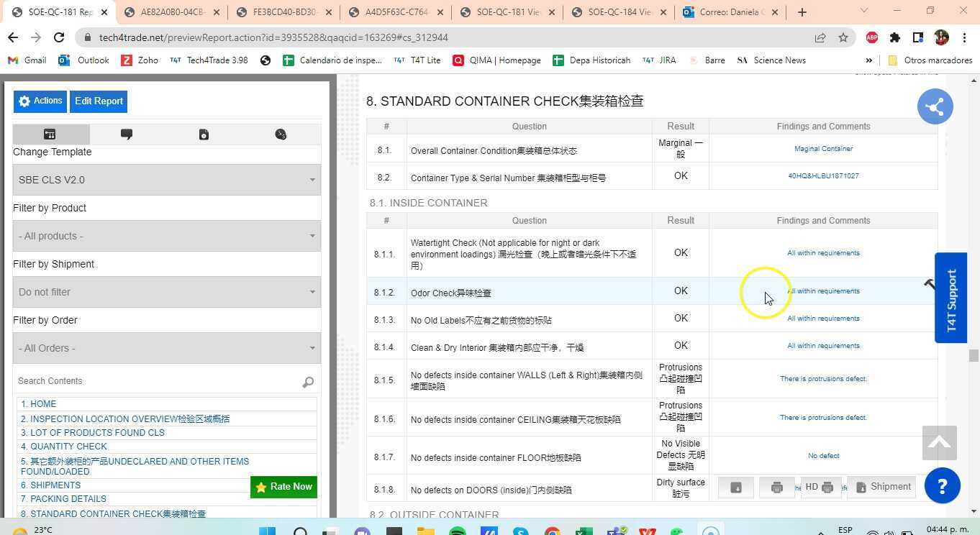Open the blue share icon near top right
980x535 pixels.
click(x=935, y=106)
